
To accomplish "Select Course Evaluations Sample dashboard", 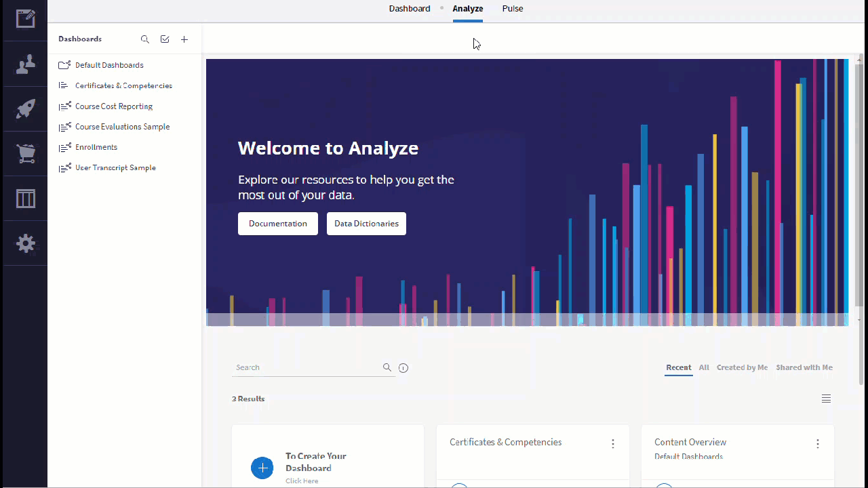I will coord(123,127).
